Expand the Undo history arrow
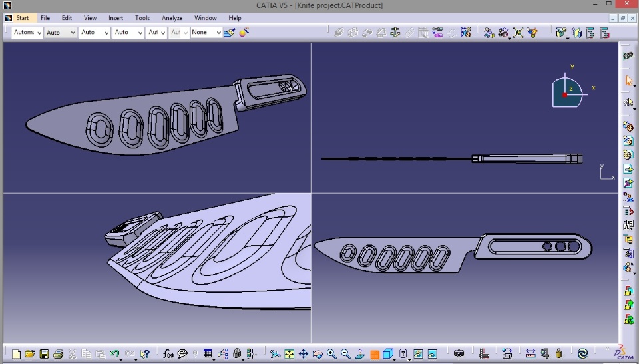The image size is (639, 364). tap(121, 359)
